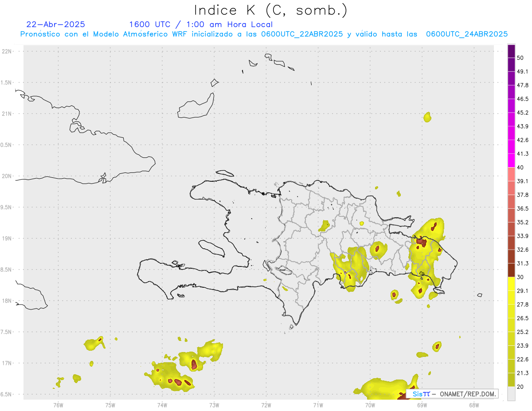Screen dimensions: 532x411
Task: Click the magenta color band between 41.3 and 42.6
Action: tap(511, 147)
